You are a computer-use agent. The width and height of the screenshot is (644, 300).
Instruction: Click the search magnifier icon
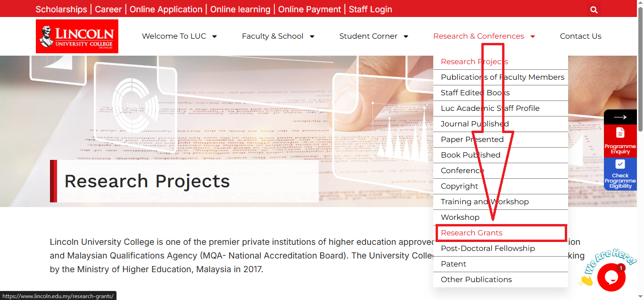[x=594, y=9]
